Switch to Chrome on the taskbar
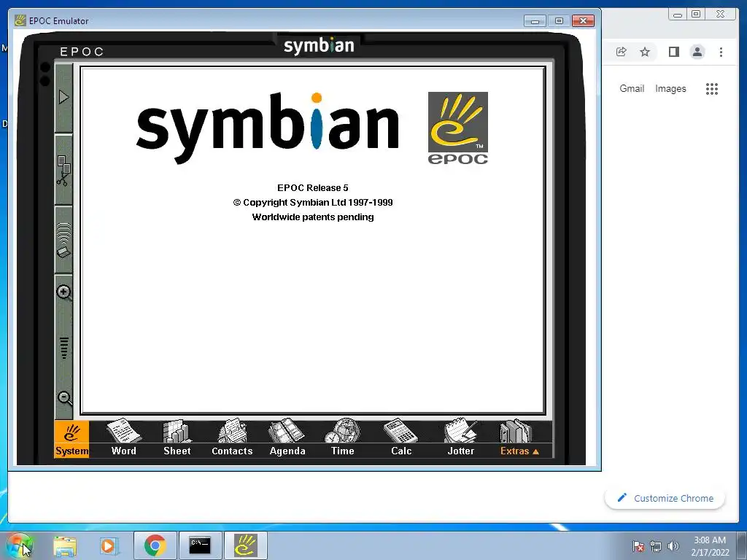 (x=155, y=545)
